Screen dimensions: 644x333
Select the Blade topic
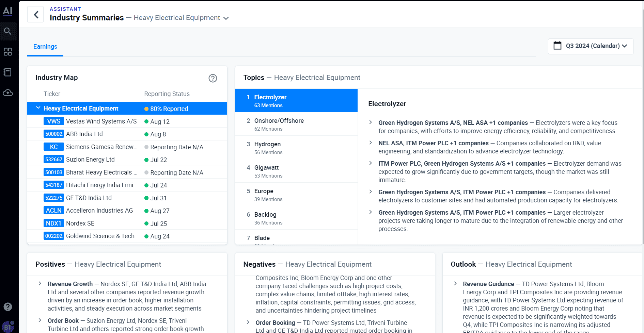pos(296,237)
